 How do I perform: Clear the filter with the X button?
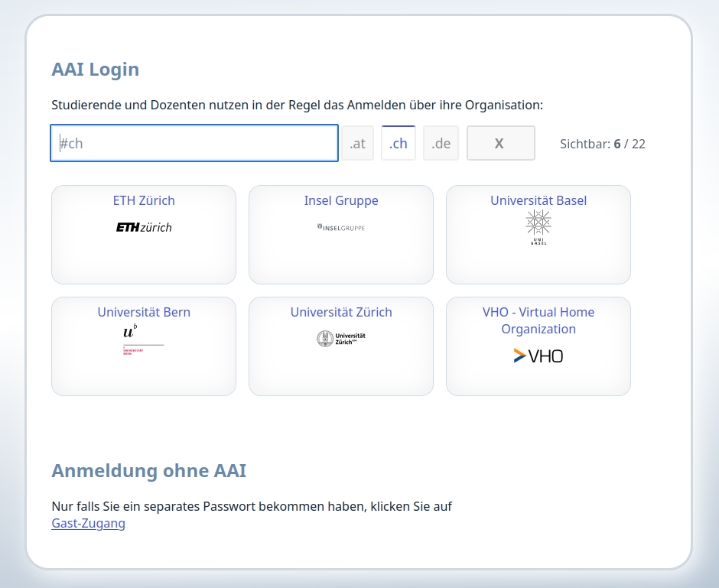click(501, 144)
